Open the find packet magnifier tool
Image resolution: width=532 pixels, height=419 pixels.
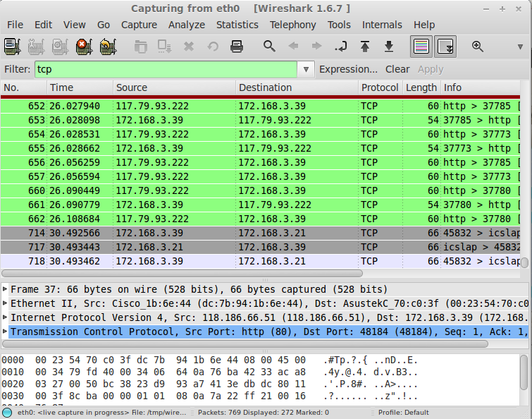click(x=269, y=47)
